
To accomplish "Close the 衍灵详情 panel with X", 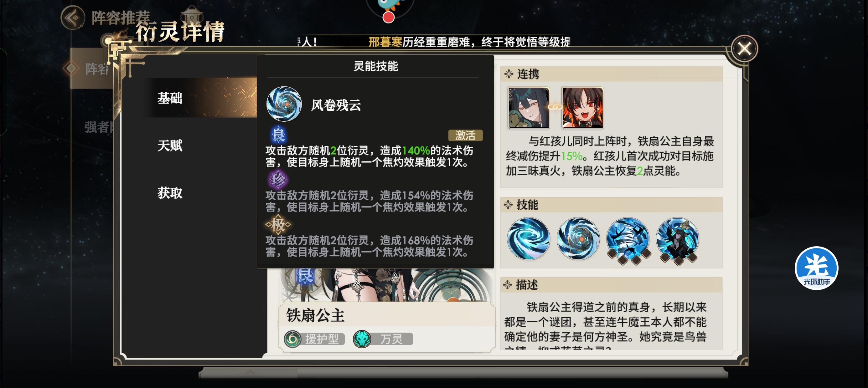I will coord(744,49).
